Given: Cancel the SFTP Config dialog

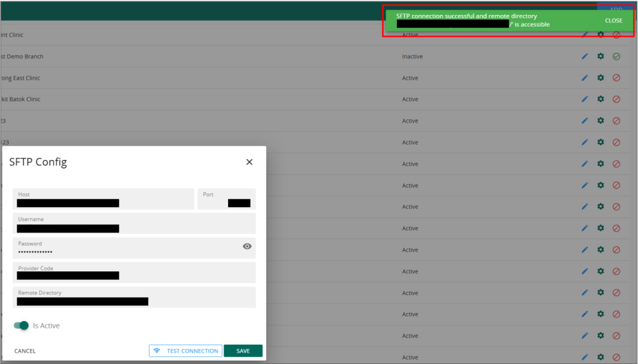Looking at the screenshot, I should point(25,351).
